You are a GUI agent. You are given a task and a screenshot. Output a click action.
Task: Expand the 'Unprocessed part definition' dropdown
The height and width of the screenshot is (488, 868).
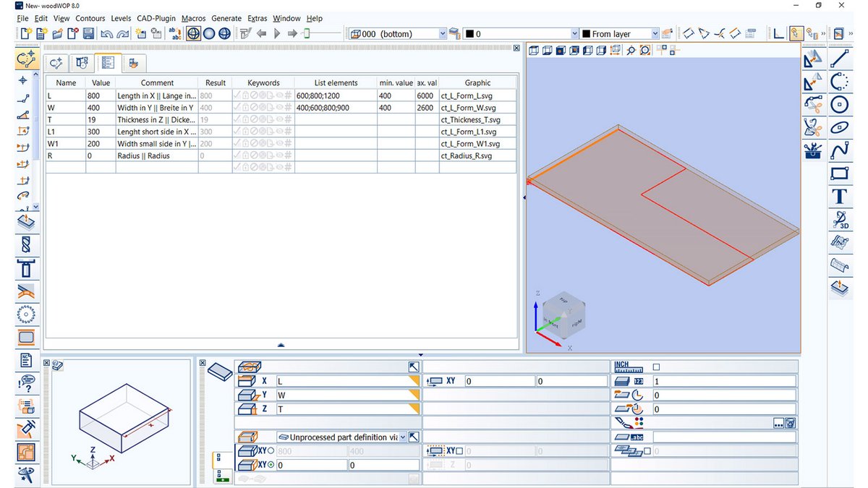[x=402, y=437]
